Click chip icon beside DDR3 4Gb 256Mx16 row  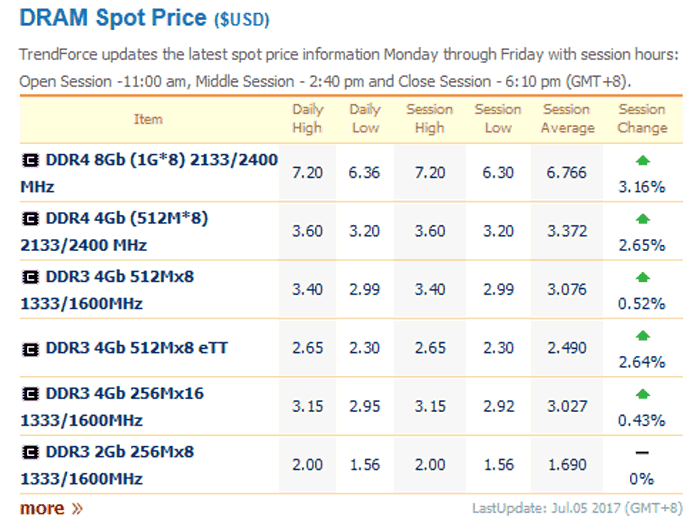click(x=31, y=394)
